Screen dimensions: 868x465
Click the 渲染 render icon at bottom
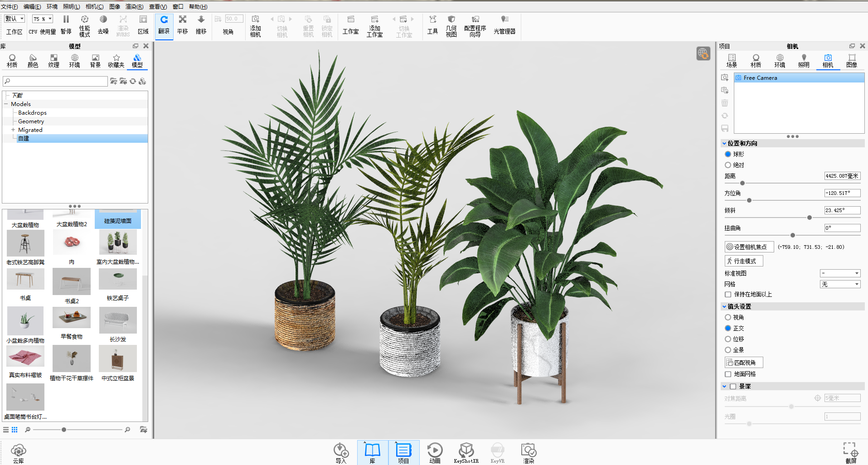point(529,453)
